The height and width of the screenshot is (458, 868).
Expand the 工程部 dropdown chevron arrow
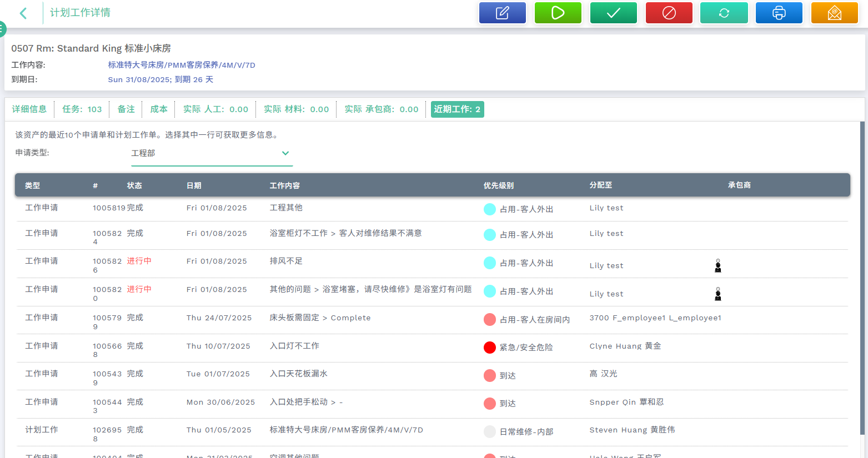click(285, 153)
